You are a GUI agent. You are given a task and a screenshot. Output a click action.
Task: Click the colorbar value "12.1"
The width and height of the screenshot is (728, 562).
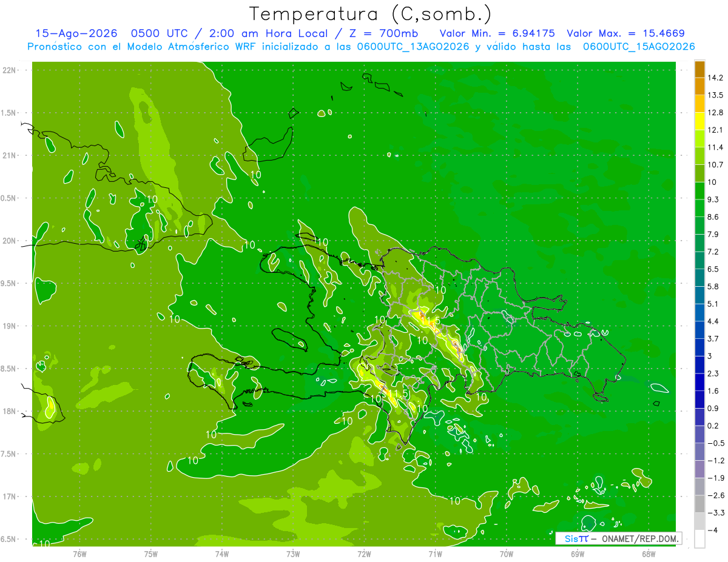click(715, 130)
